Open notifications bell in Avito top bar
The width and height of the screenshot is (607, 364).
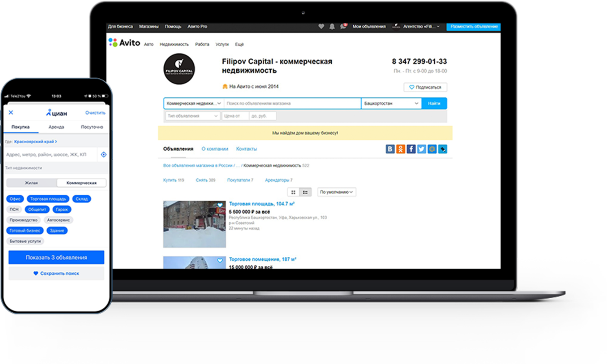(332, 26)
